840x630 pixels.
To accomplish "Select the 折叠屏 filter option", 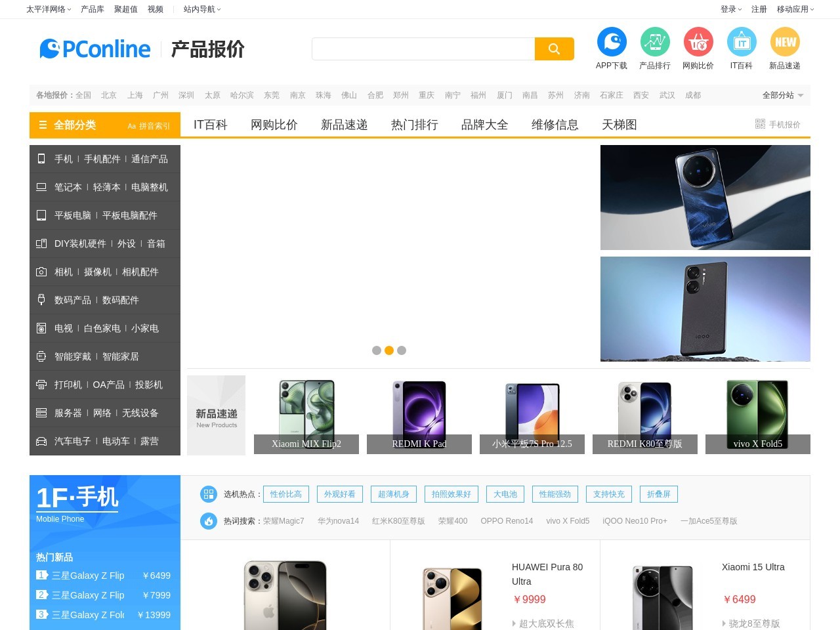I will [x=658, y=494].
